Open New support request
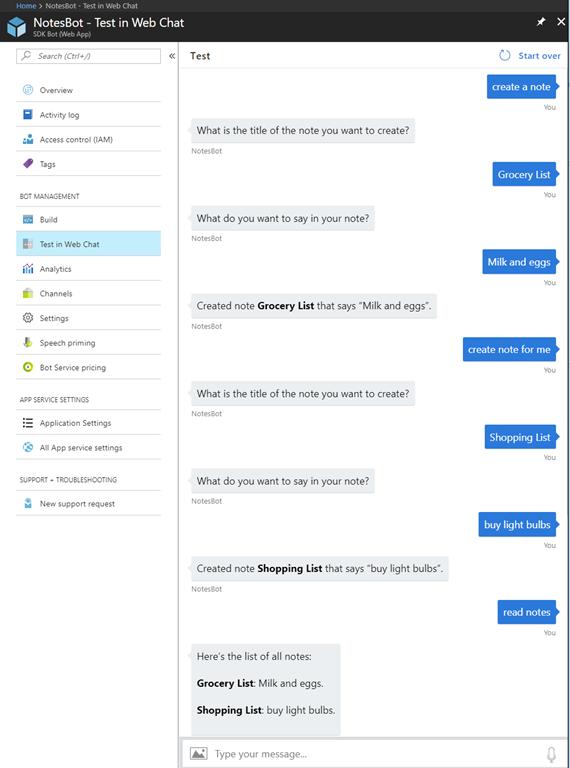The image size is (570, 768). [x=88, y=504]
